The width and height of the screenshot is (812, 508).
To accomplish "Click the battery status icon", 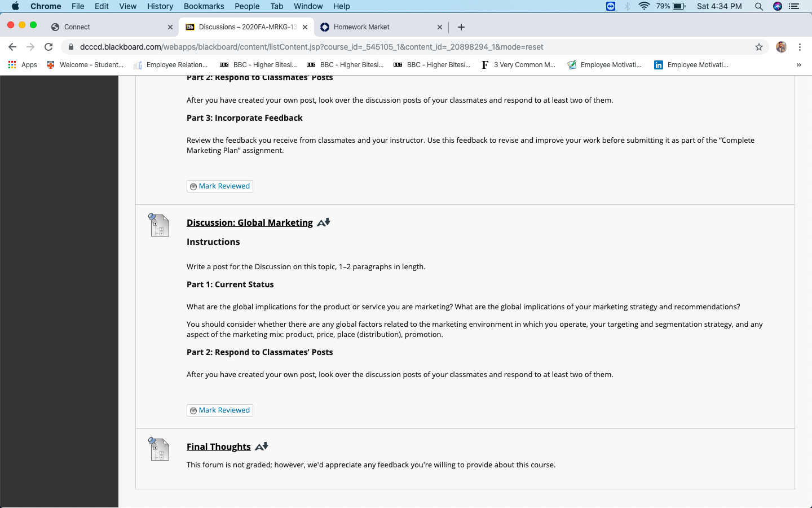I will point(679,6).
